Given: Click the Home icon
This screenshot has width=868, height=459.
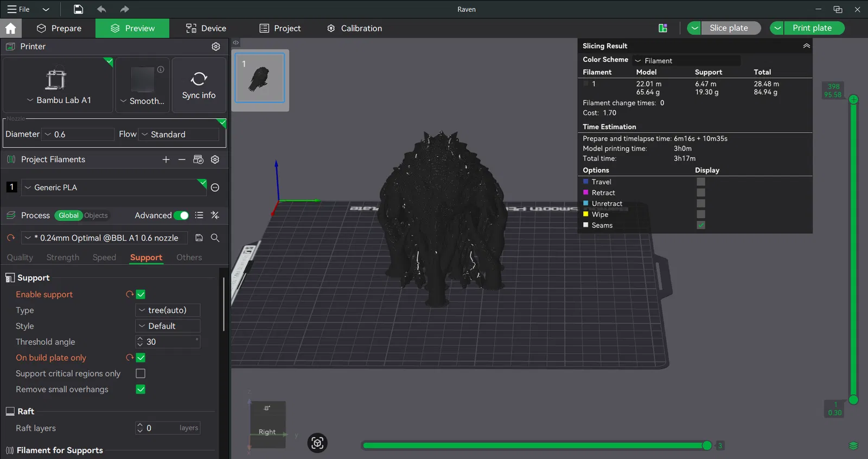Looking at the screenshot, I should coord(11,28).
